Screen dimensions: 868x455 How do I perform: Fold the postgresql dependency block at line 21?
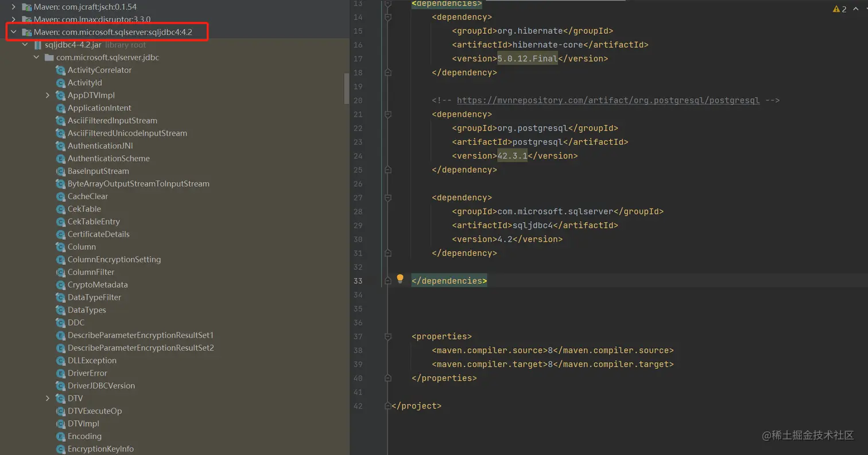point(388,114)
